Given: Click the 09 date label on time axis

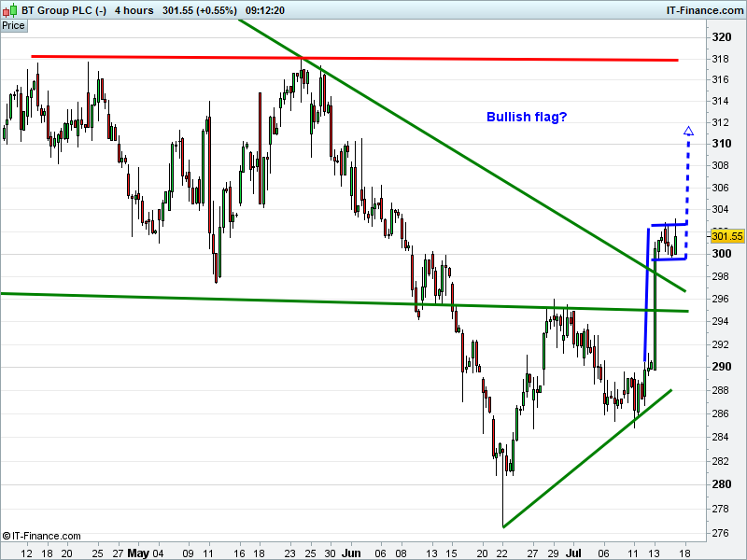Looking at the screenshot, I should click(x=188, y=553).
